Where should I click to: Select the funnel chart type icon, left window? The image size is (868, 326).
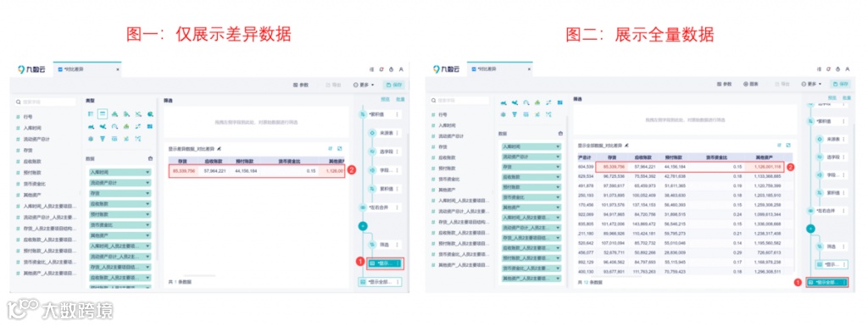coord(103,139)
